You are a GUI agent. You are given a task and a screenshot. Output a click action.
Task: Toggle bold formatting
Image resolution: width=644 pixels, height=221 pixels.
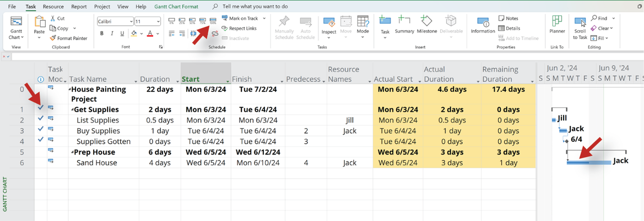click(102, 34)
